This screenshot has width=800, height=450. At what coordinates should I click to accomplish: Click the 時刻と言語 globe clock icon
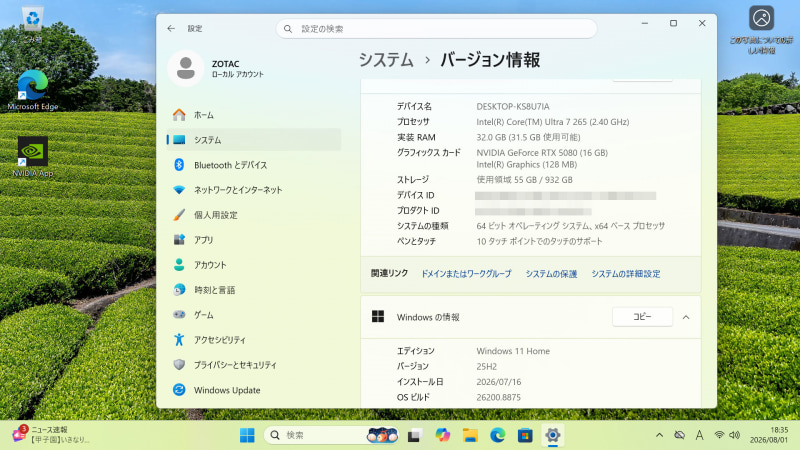[179, 289]
